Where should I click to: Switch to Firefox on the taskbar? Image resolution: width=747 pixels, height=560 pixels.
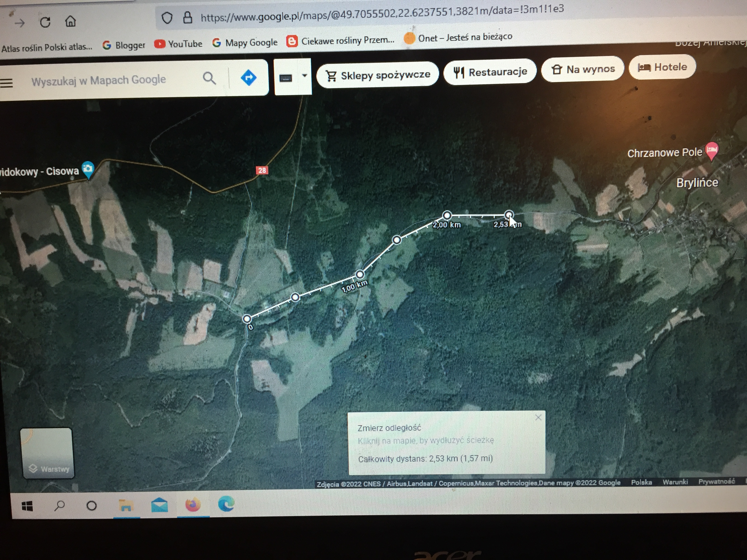[x=193, y=505]
